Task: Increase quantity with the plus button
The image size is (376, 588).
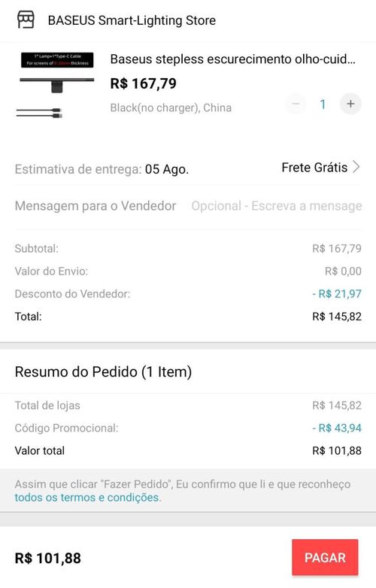Action: (x=350, y=104)
